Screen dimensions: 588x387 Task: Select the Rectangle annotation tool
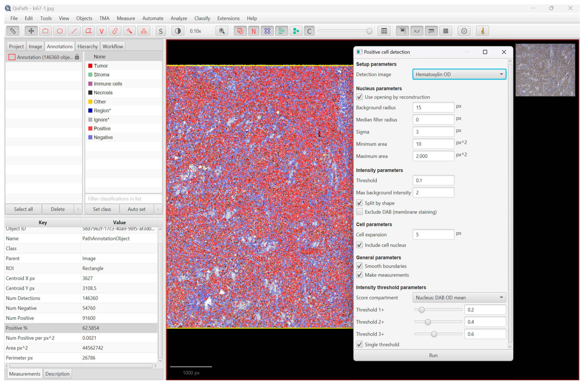click(45, 31)
